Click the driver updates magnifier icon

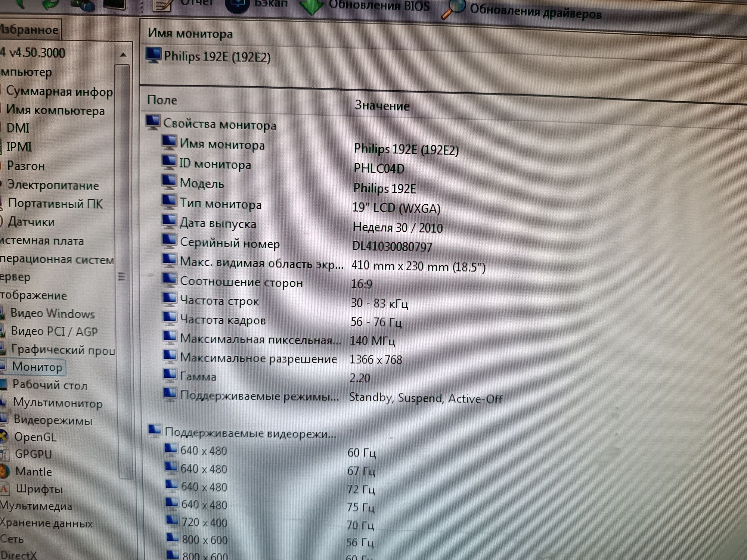tap(453, 9)
